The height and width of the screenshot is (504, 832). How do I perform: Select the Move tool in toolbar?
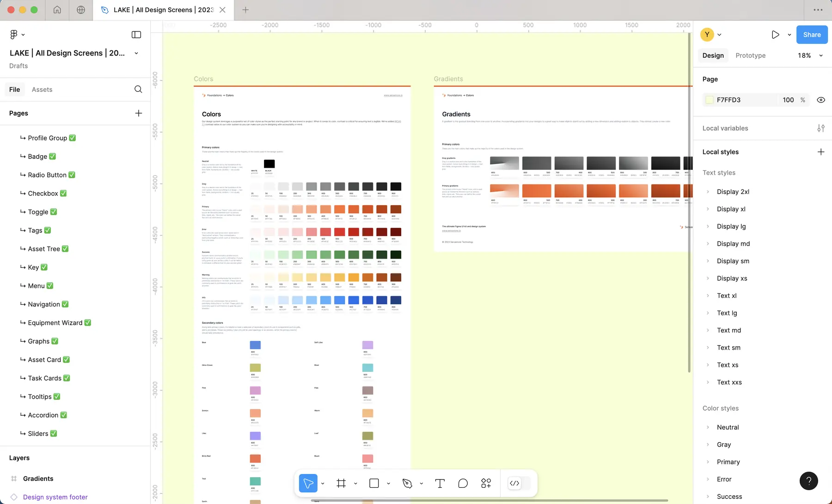pos(308,483)
